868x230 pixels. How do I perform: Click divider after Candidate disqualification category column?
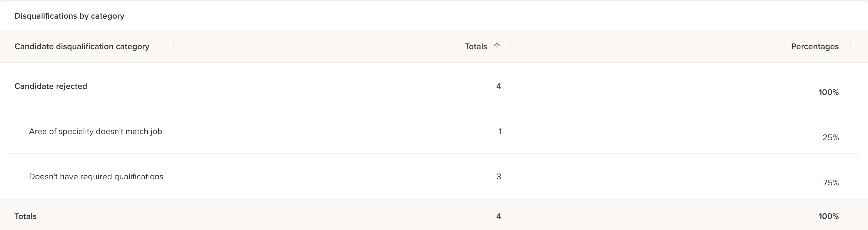click(173, 46)
